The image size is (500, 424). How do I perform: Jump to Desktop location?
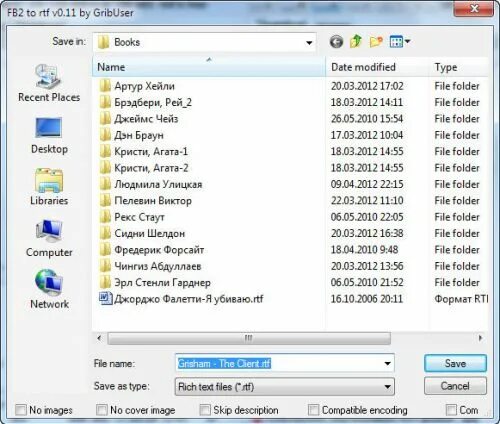click(49, 135)
